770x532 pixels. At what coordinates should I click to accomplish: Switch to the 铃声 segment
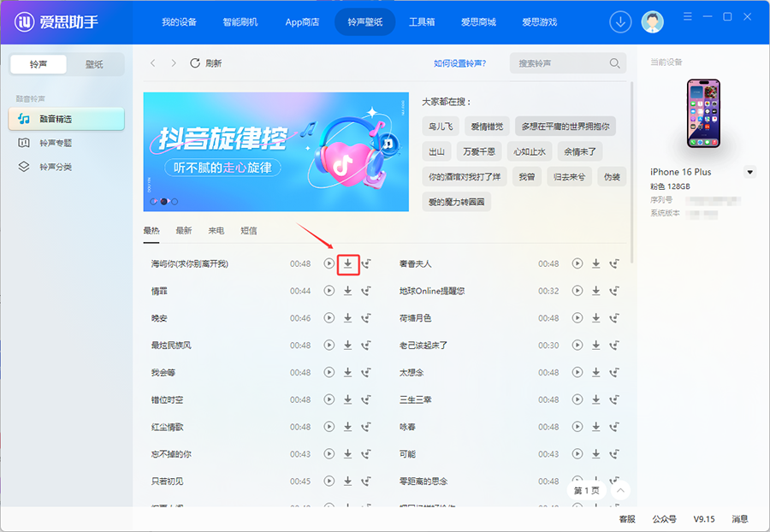pyautogui.click(x=38, y=64)
